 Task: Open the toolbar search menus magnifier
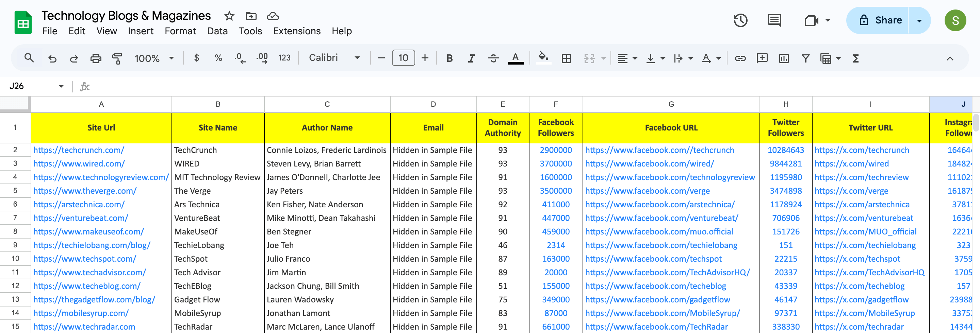click(29, 58)
